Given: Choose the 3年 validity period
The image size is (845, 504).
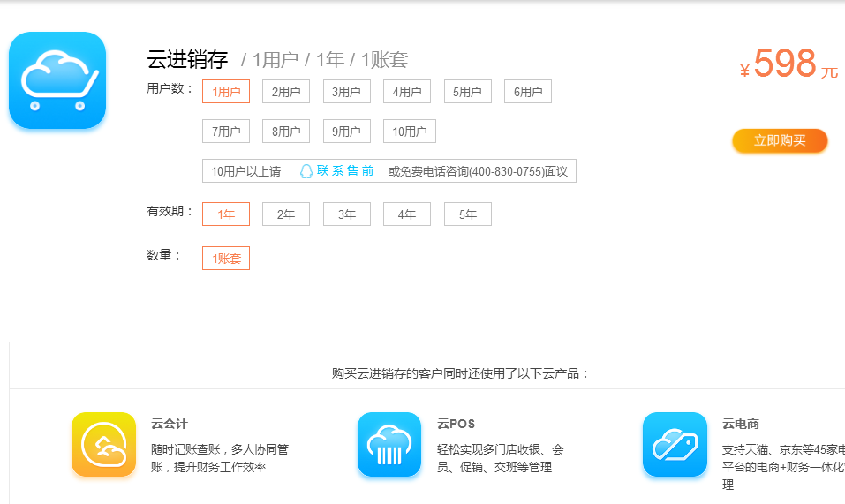Looking at the screenshot, I should coord(346,214).
